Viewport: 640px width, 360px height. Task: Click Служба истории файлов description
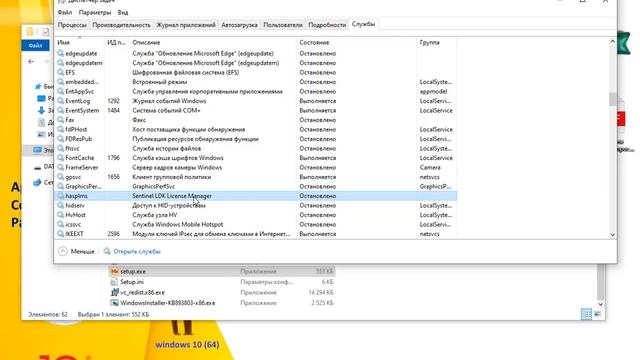click(167, 149)
